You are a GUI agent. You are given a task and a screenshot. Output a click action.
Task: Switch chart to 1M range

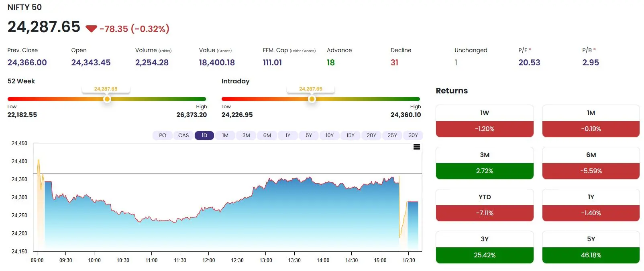click(x=225, y=135)
